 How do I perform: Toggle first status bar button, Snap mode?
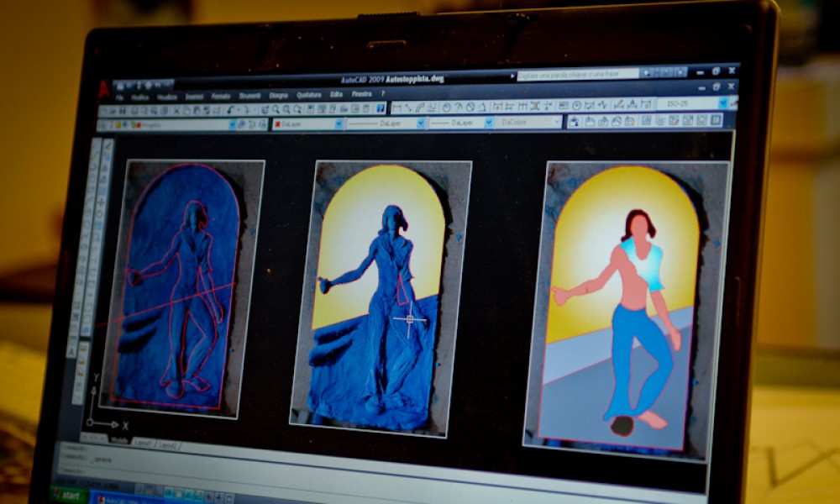pyautogui.click(x=139, y=490)
